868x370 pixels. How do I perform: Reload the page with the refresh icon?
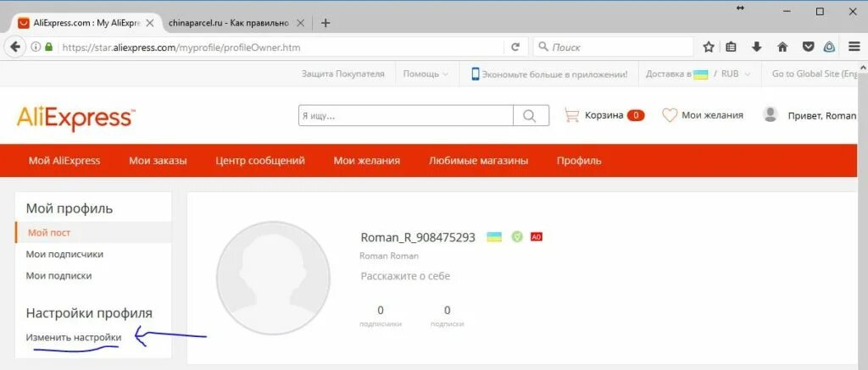[x=515, y=47]
